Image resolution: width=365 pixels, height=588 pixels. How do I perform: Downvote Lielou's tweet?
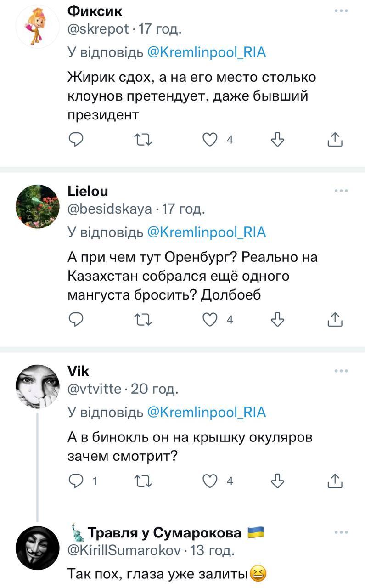pos(278,319)
